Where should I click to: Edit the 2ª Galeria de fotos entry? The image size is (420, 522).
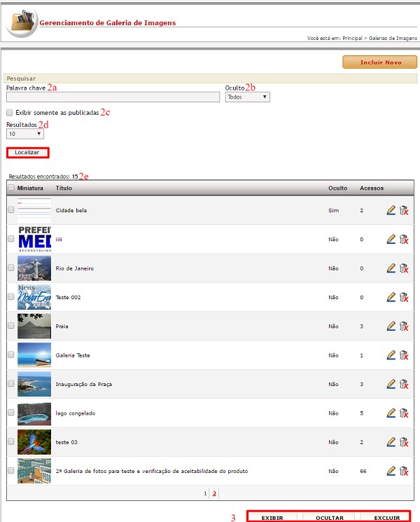[391, 471]
